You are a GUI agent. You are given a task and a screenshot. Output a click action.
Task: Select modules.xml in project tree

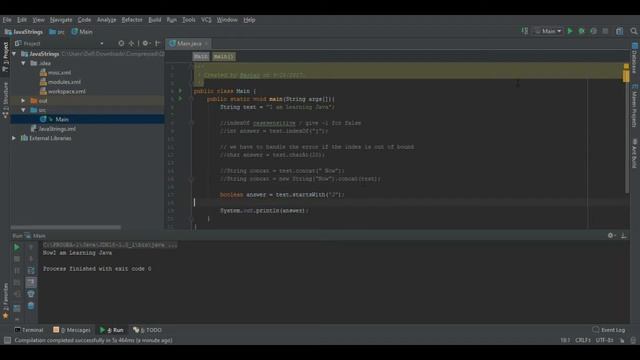(60, 82)
